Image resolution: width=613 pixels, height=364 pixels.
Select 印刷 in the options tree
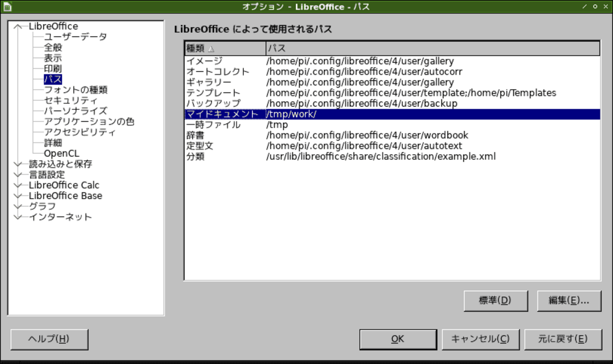click(53, 69)
